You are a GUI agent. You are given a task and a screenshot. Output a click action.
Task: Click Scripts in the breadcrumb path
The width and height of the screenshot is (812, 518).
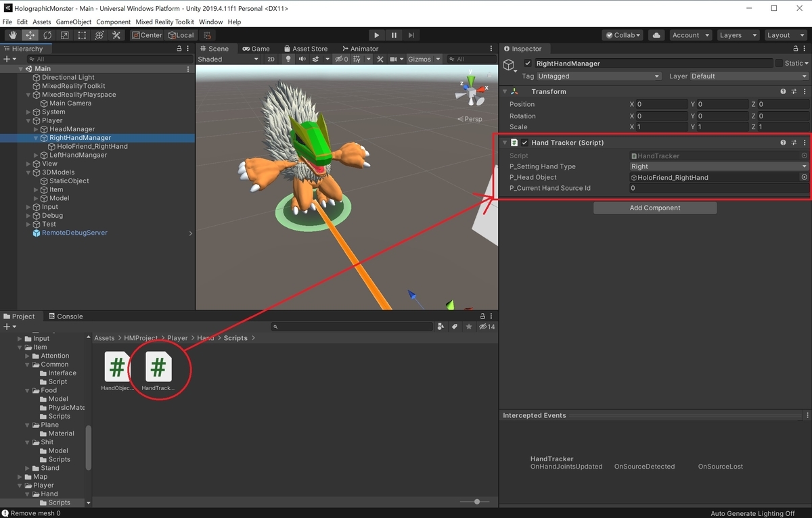point(235,338)
